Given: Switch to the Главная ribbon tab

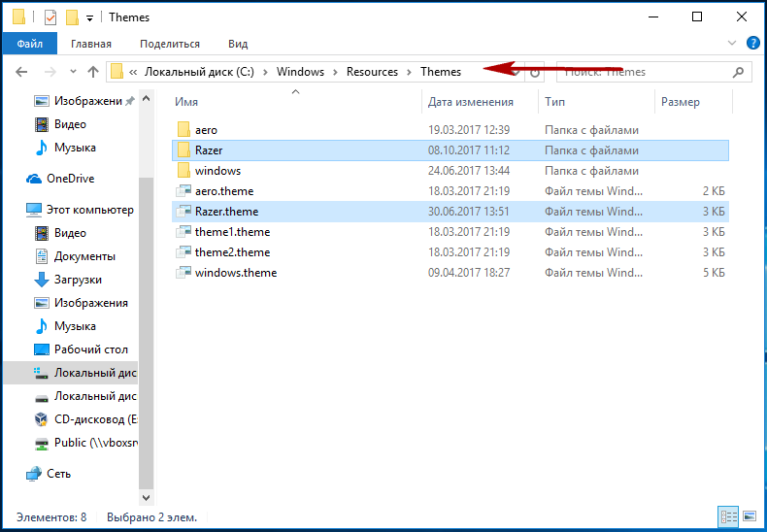Looking at the screenshot, I should [x=91, y=44].
